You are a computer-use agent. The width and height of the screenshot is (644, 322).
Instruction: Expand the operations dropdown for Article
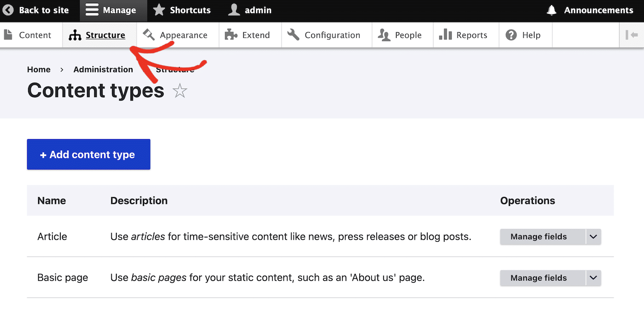pos(593,237)
